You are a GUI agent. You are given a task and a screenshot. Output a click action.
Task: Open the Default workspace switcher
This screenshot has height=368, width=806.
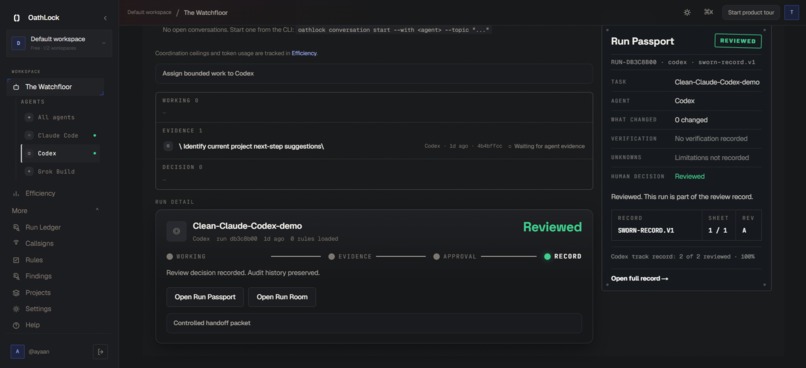tap(59, 43)
